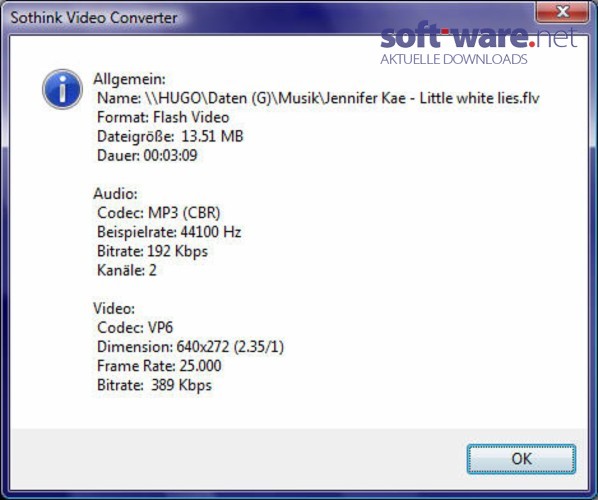This screenshot has height=500, width=598.
Task: Click the Sothink Video Converter title bar
Action: (x=267, y=17)
